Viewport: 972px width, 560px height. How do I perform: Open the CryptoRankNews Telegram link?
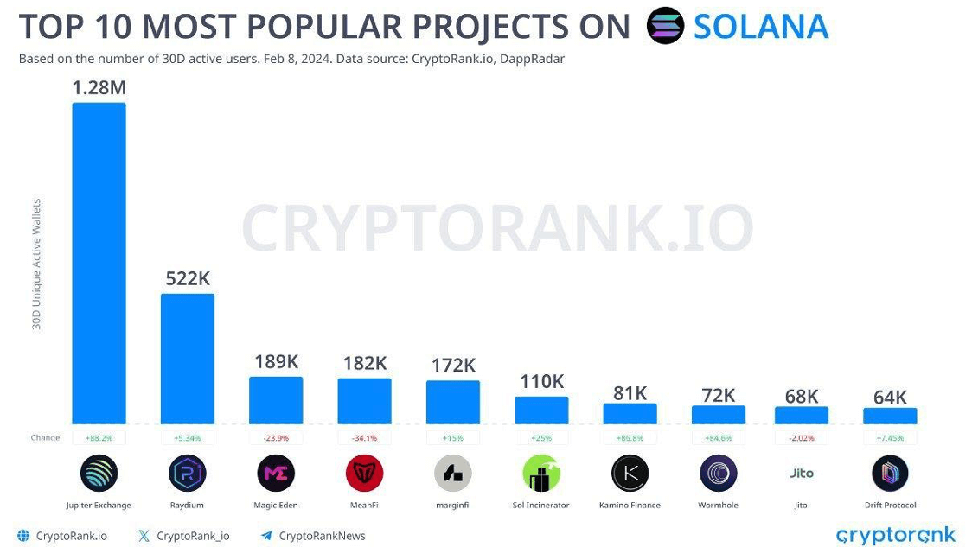pyautogui.click(x=313, y=536)
